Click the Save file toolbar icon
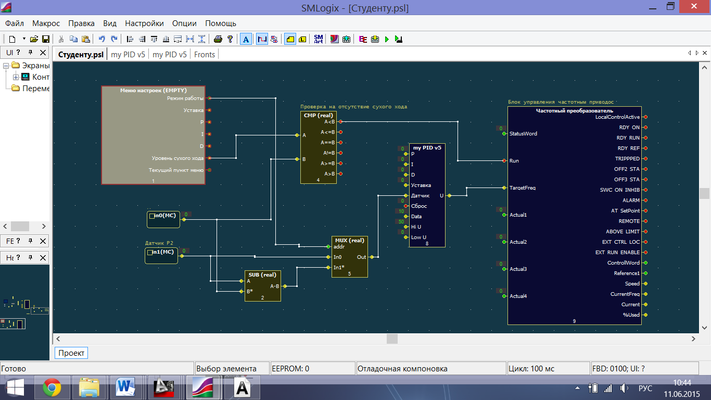This screenshot has width=711, height=400. [x=45, y=39]
